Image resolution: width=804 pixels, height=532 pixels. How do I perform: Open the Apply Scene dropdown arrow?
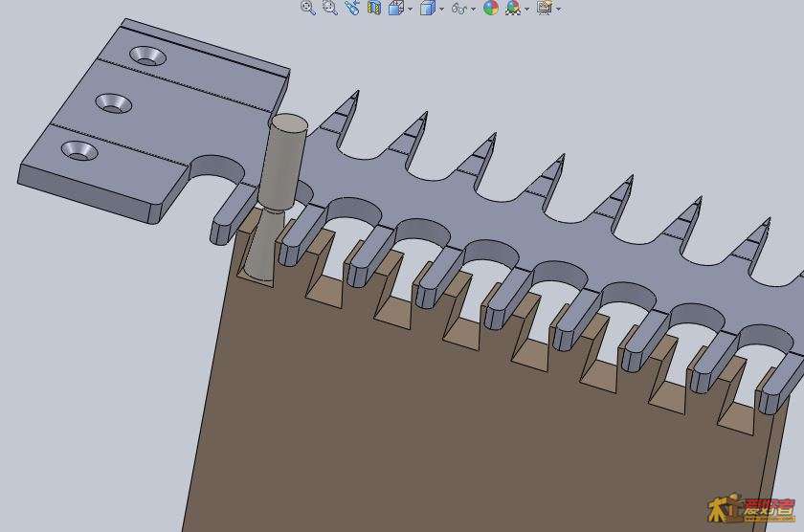click(527, 9)
